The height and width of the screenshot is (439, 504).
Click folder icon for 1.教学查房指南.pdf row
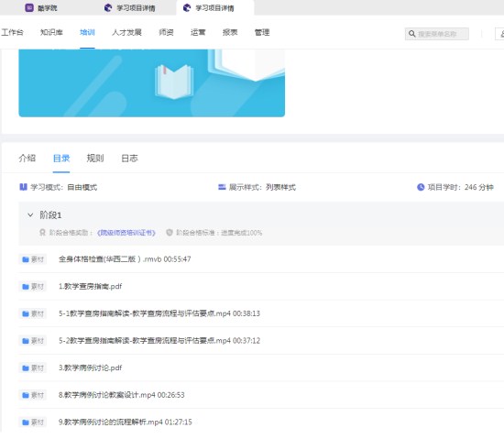[x=26, y=286]
